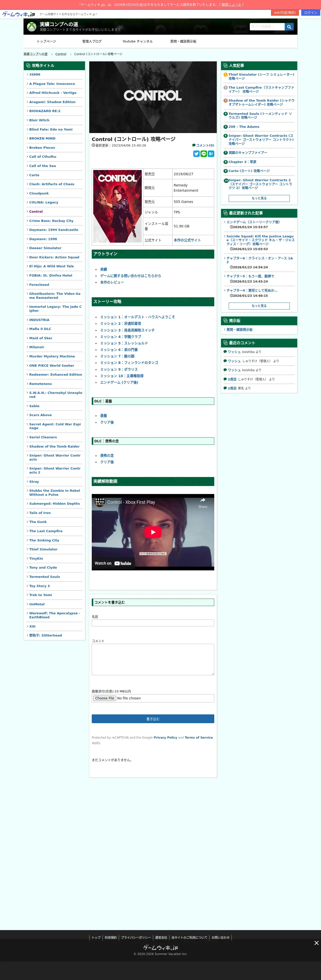The width and height of the screenshot is (321, 980).
Task: Click the Control game cover image
Action: point(117,206)
